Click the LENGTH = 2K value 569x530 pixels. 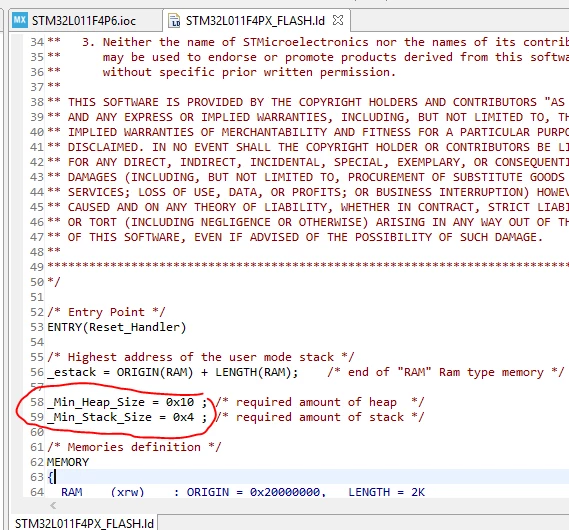click(387, 492)
